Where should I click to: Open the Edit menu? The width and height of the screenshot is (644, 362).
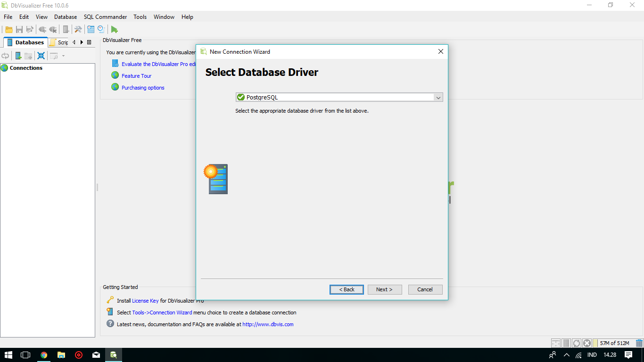[24, 17]
